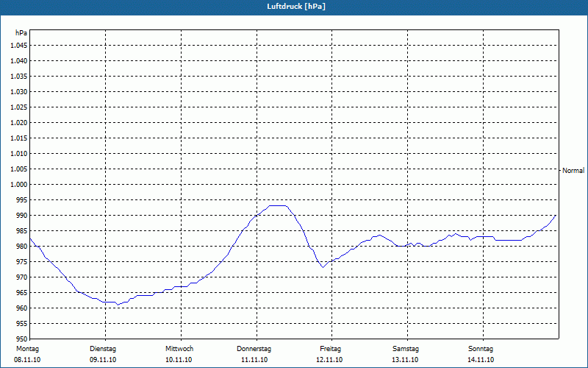This screenshot has width=588, height=368.
Task: Click the 985 axis label
Action: pos(22,231)
